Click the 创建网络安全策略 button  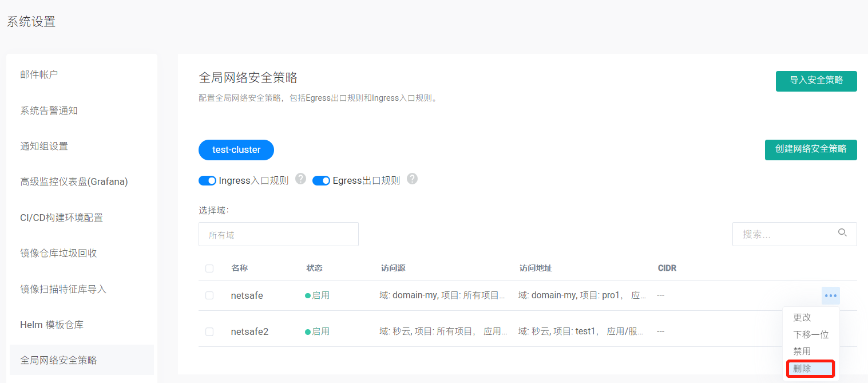click(810, 149)
